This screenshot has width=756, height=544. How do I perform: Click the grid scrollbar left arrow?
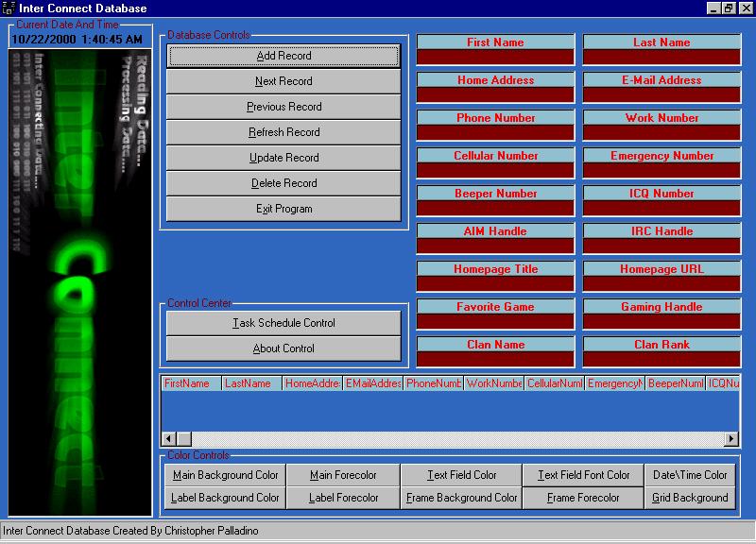[x=169, y=439]
